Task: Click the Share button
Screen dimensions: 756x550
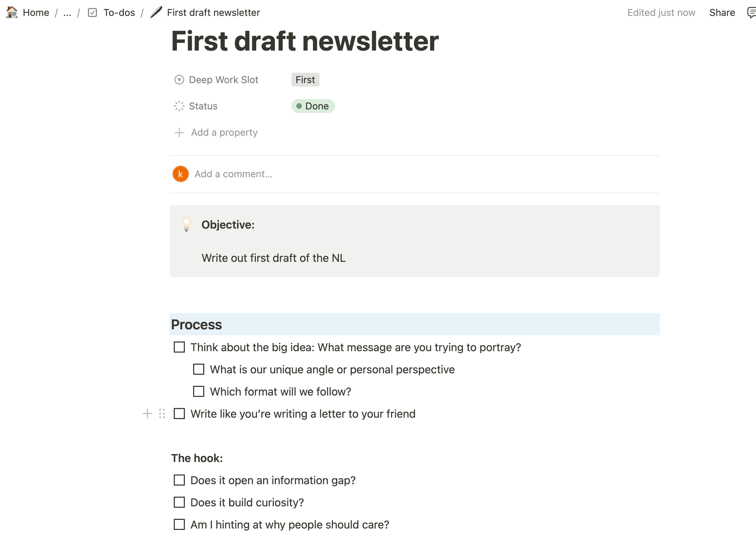Action: pos(722,13)
